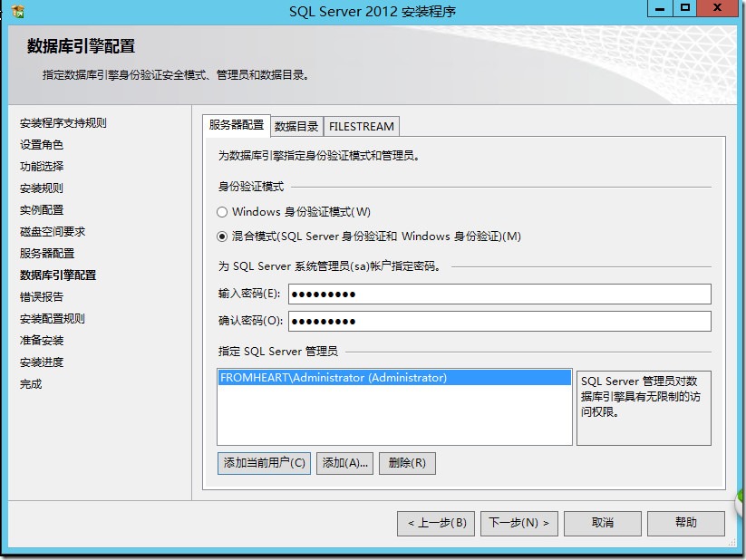The image size is (746, 560).
Task: Click 安装进度 step in sidebar
Action: [42, 362]
